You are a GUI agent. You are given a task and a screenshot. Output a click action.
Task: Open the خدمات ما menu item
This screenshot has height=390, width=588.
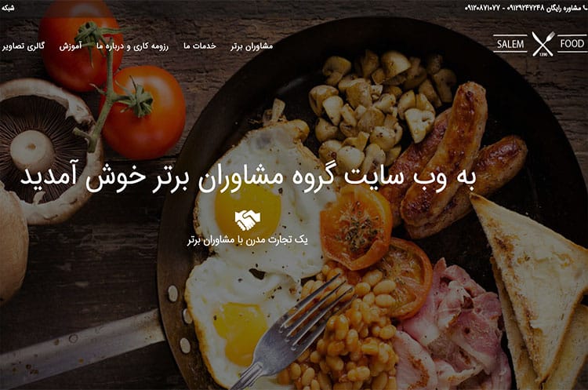[x=199, y=46]
